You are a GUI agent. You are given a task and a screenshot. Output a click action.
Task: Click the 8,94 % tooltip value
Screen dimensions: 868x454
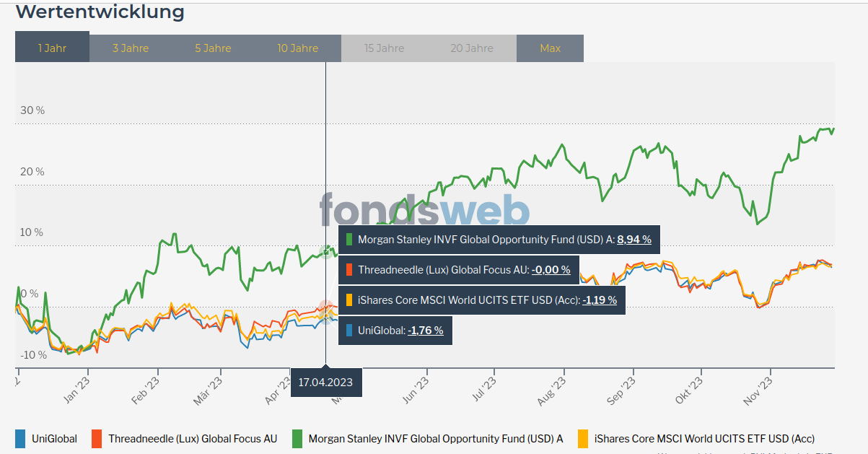point(634,240)
